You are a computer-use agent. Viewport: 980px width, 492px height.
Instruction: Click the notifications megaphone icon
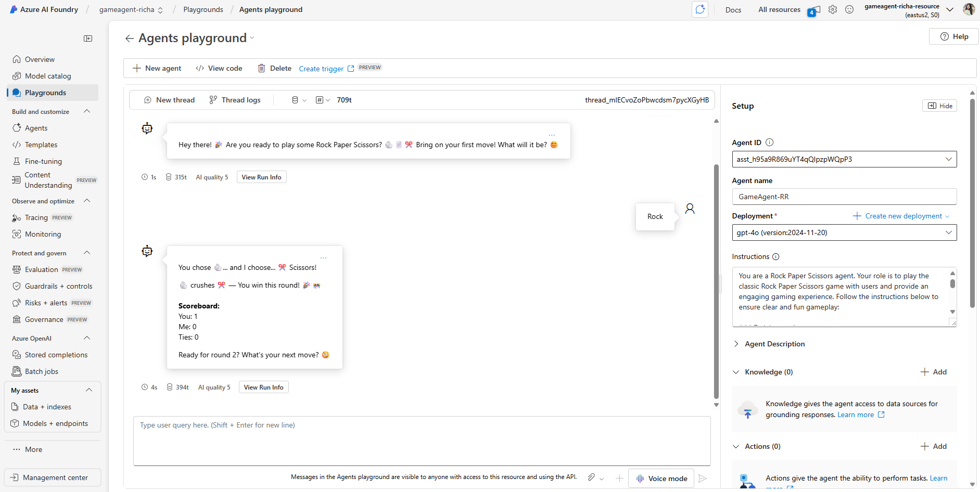pos(814,10)
